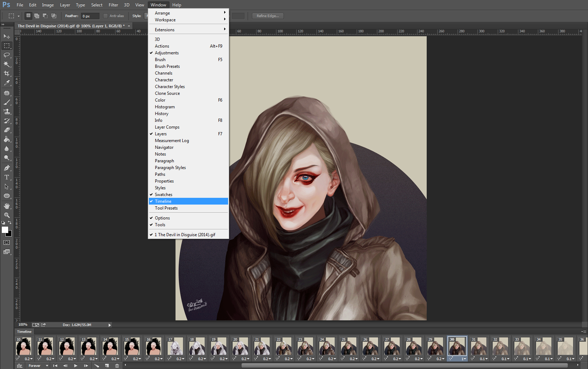This screenshot has height=369, width=588.
Task: Open Brush Presets from Window menu
Action: pos(188,66)
